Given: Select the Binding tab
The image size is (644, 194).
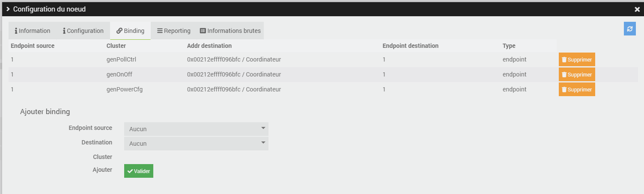Looking at the screenshot, I should [x=130, y=31].
